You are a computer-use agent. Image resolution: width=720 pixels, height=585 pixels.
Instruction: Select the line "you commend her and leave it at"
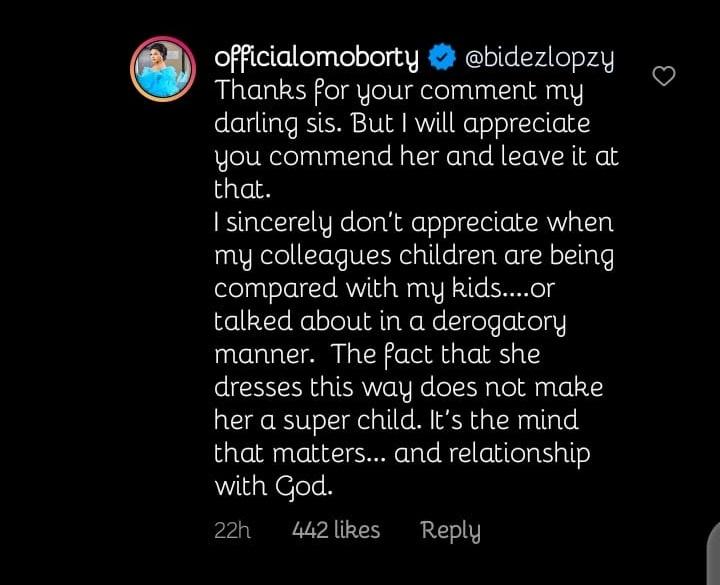(416, 158)
